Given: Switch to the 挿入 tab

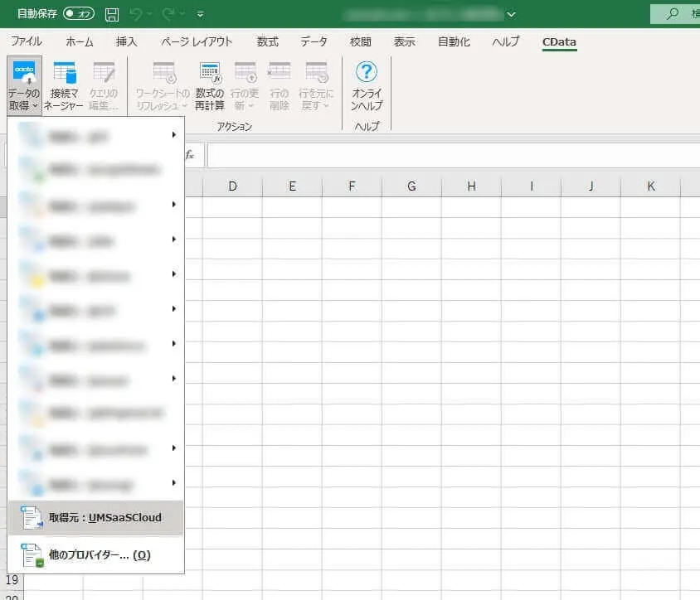Looking at the screenshot, I should pyautogui.click(x=126, y=41).
